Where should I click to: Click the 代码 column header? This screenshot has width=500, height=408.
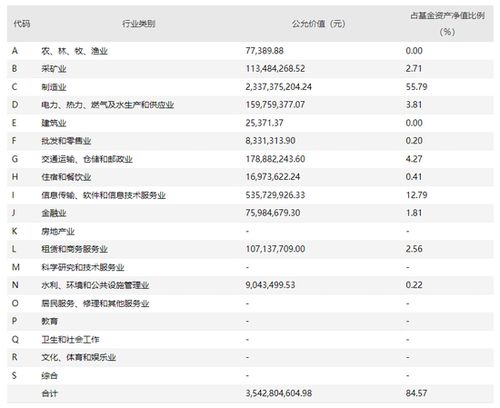point(22,24)
